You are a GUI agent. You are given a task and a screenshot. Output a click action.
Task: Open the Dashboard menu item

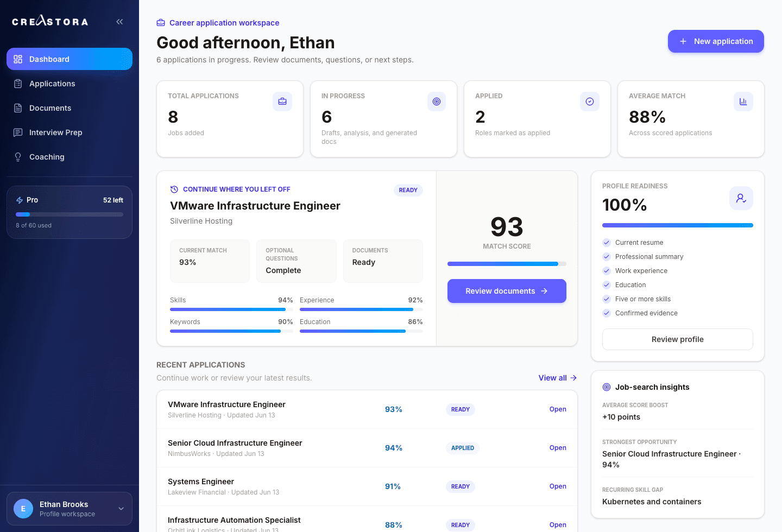[70, 59]
